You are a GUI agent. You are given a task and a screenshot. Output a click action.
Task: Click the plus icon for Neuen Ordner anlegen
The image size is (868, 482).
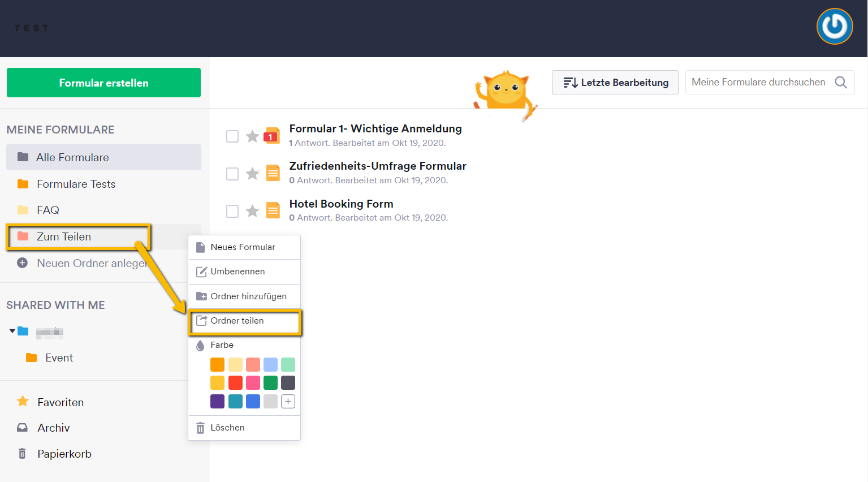(x=22, y=263)
